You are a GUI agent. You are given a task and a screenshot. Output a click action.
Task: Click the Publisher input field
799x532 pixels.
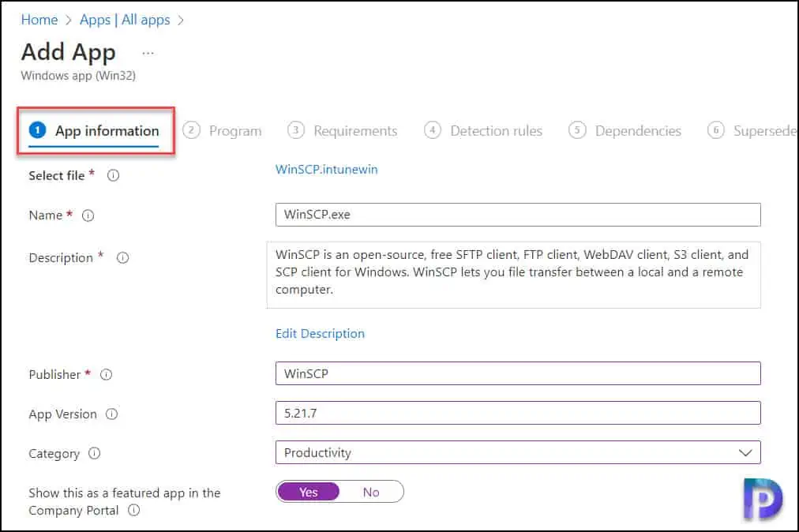(x=518, y=373)
